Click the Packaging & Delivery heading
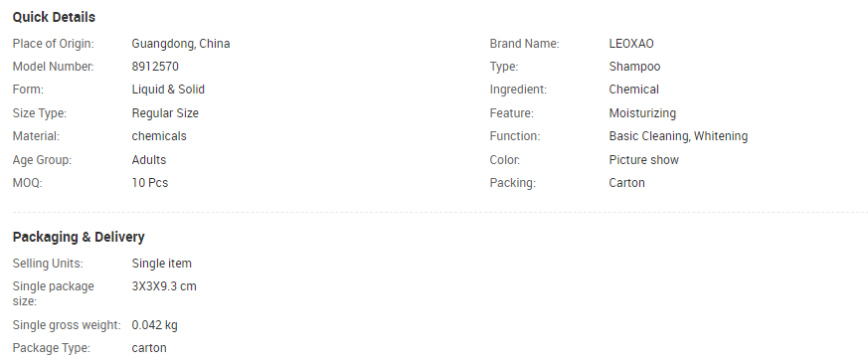The width and height of the screenshot is (868, 364). tap(79, 237)
